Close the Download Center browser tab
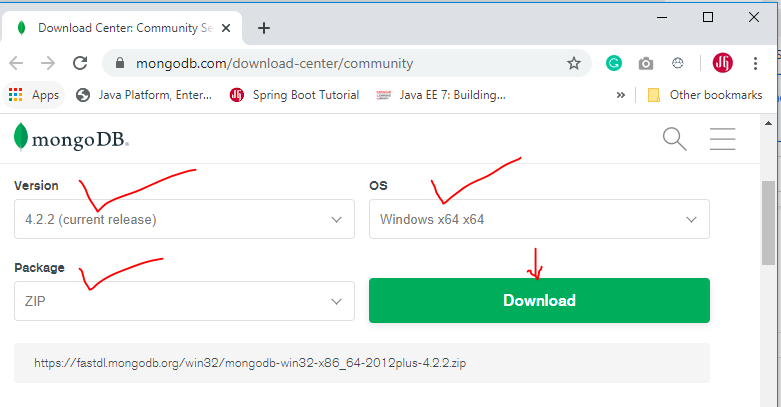 coord(226,28)
